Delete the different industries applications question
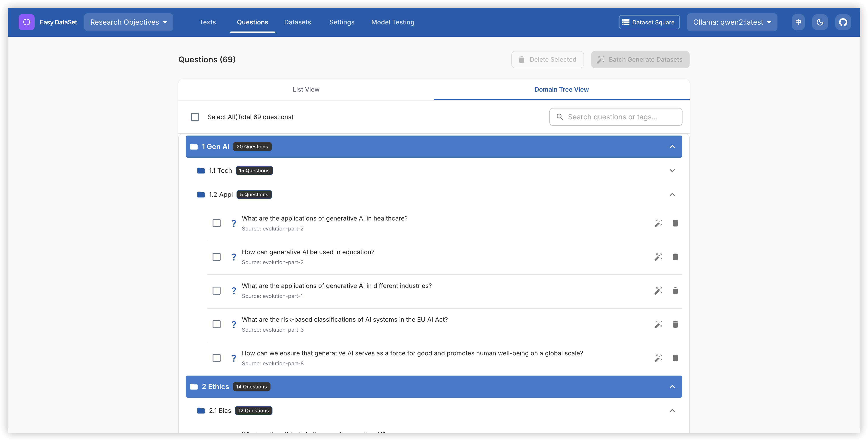This screenshot has height=441, width=868. (675, 291)
